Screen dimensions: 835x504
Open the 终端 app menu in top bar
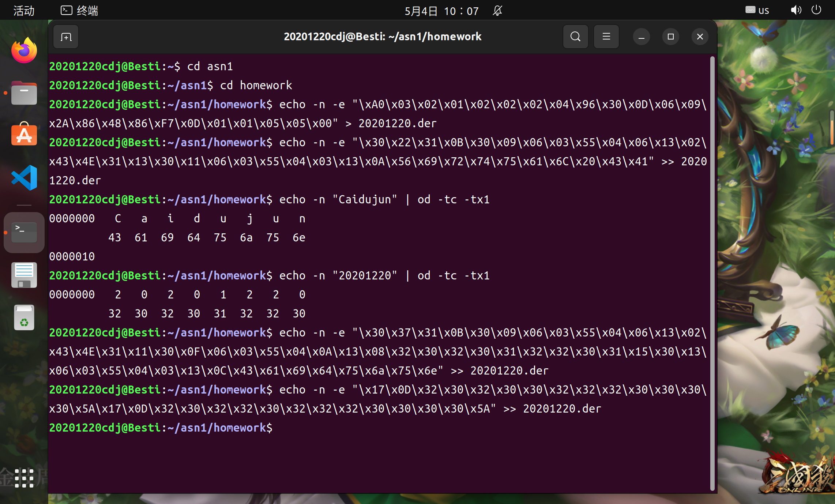coord(79,10)
